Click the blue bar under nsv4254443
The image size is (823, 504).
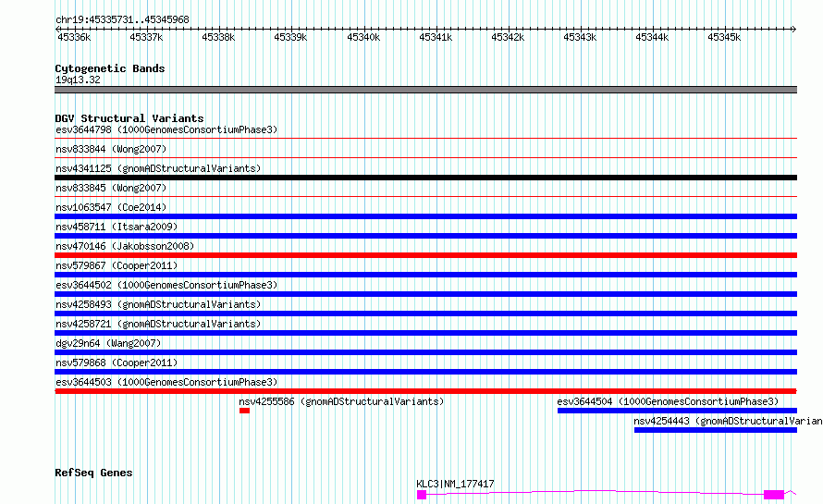coord(716,430)
